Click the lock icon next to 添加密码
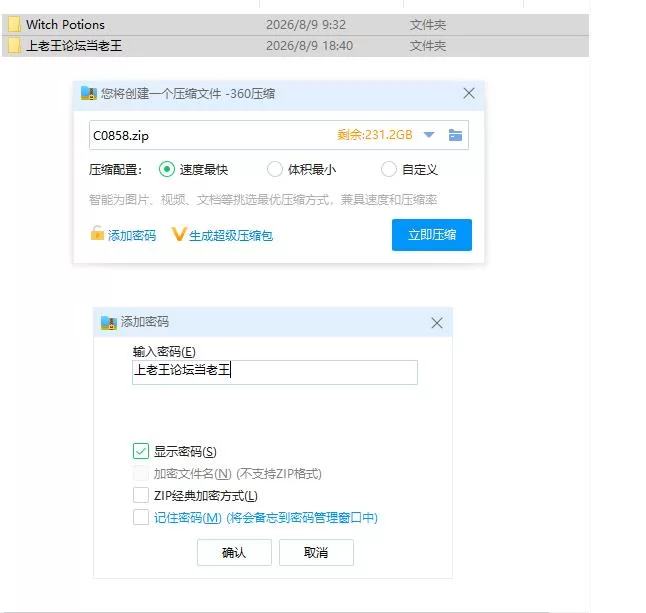The image size is (646, 613). (97, 233)
